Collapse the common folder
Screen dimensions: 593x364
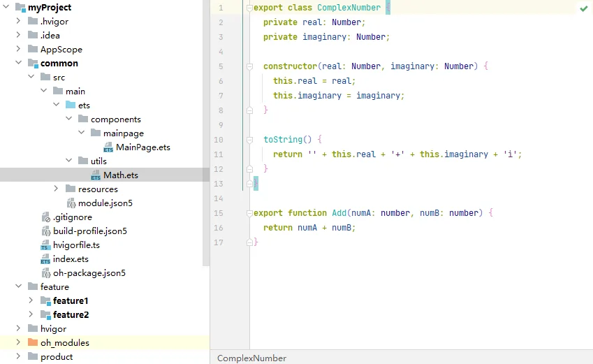coord(19,63)
